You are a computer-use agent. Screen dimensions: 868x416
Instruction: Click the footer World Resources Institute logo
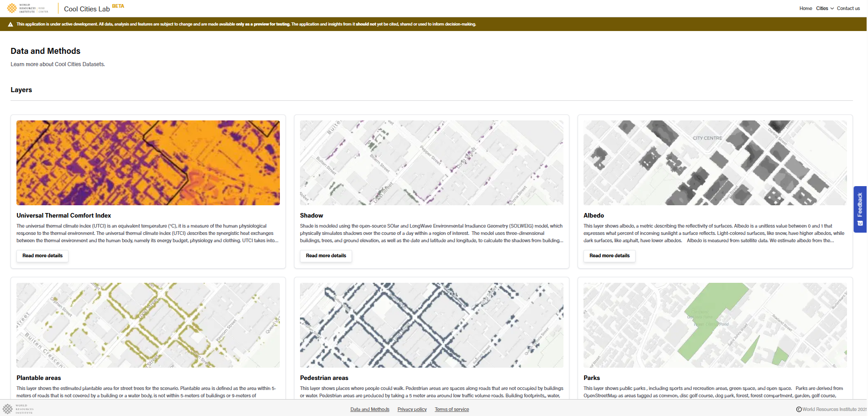18,409
